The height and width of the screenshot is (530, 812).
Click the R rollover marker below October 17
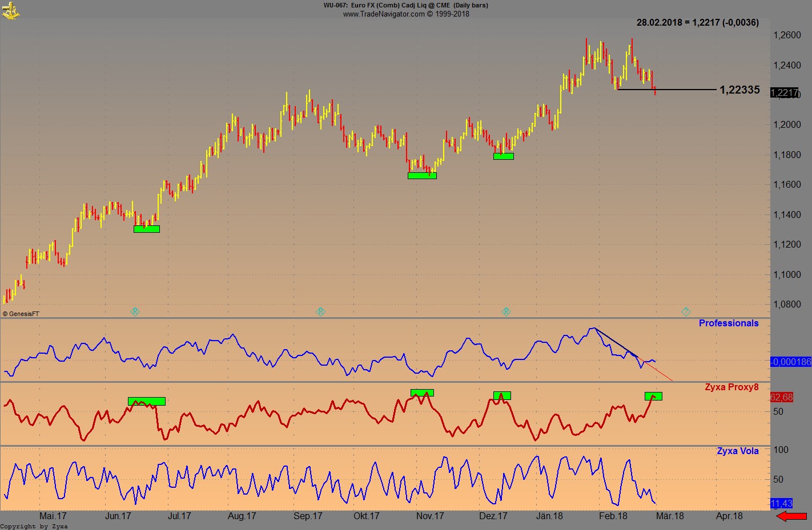click(x=320, y=311)
